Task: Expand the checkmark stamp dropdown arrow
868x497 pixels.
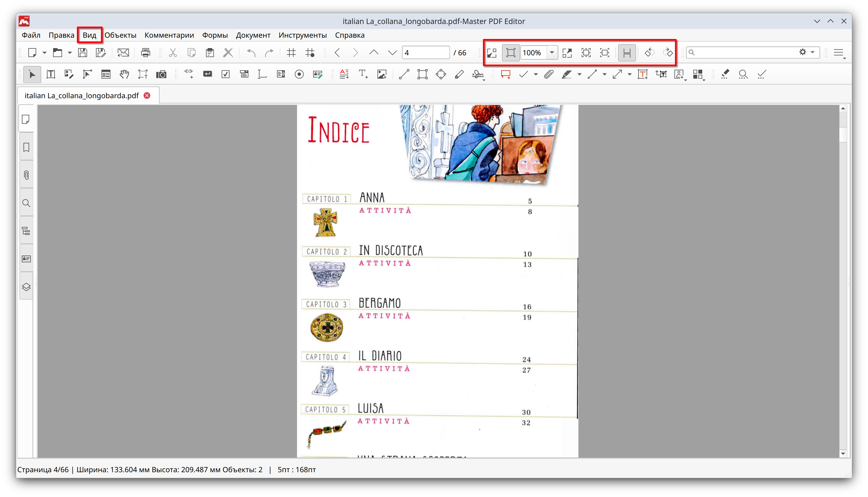Action: (x=535, y=74)
